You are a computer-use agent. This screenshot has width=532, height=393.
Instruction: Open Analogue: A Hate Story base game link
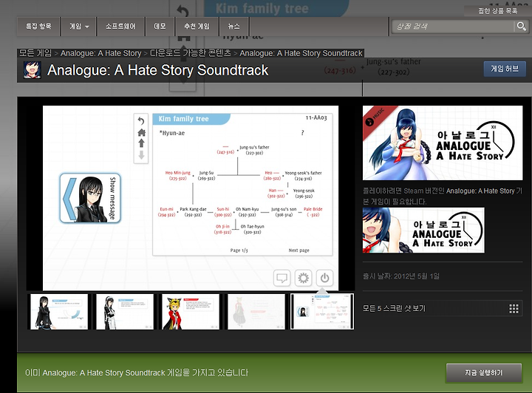(x=480, y=191)
